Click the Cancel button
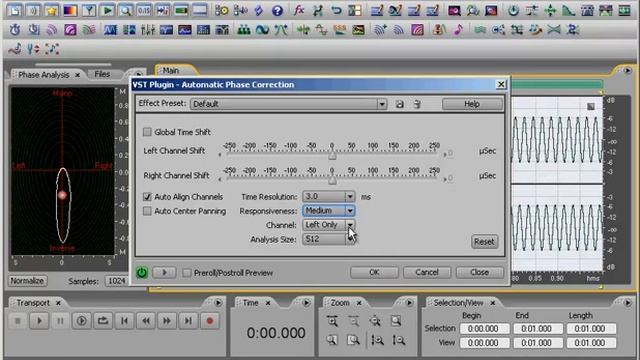 427,272
